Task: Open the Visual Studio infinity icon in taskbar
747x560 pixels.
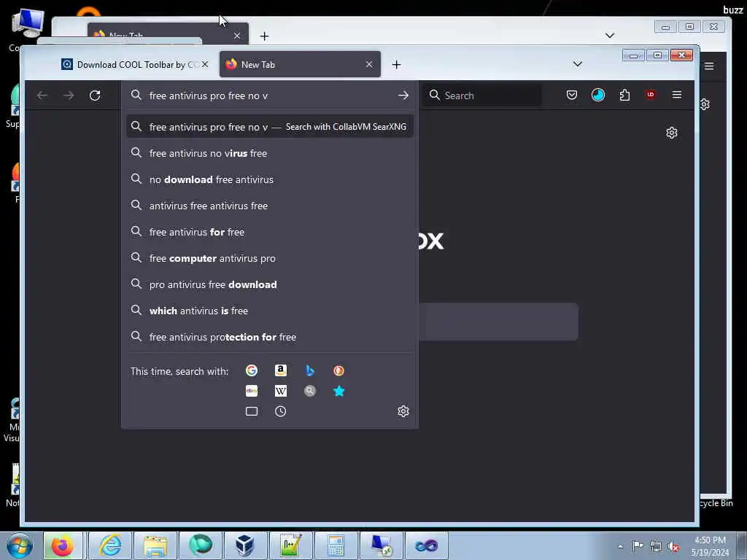Action: [x=426, y=545]
